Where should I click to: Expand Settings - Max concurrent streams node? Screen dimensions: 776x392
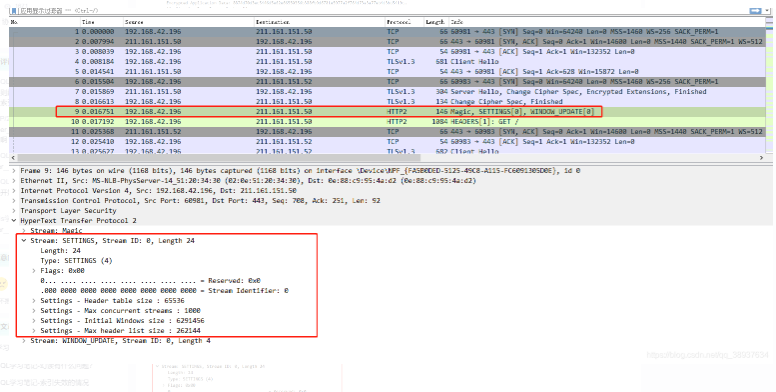coord(34,310)
